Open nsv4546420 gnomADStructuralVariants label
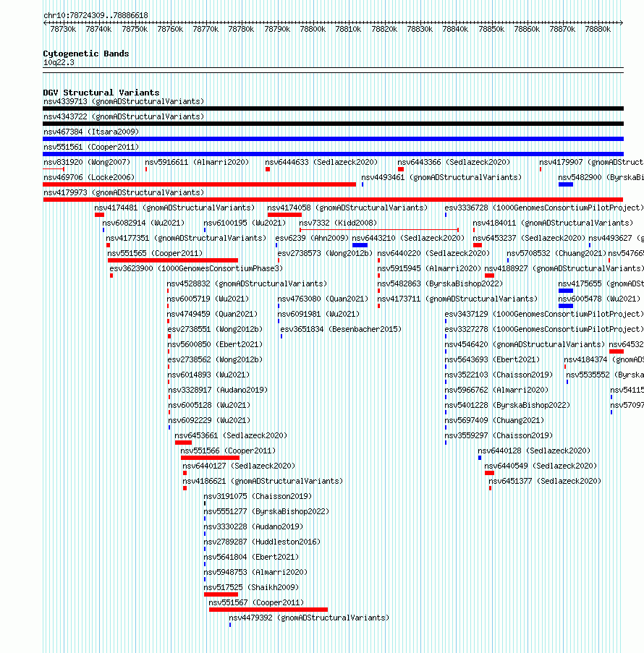Screen dimensions: 644x653 coord(525,345)
